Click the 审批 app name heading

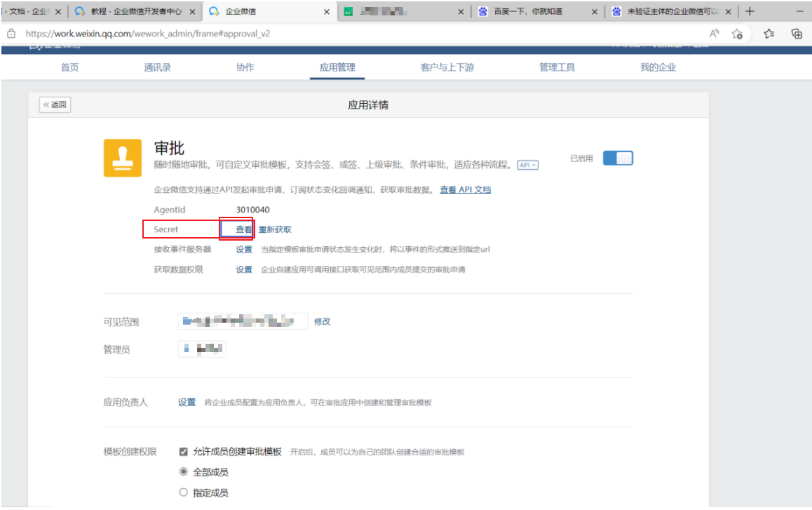click(x=169, y=148)
